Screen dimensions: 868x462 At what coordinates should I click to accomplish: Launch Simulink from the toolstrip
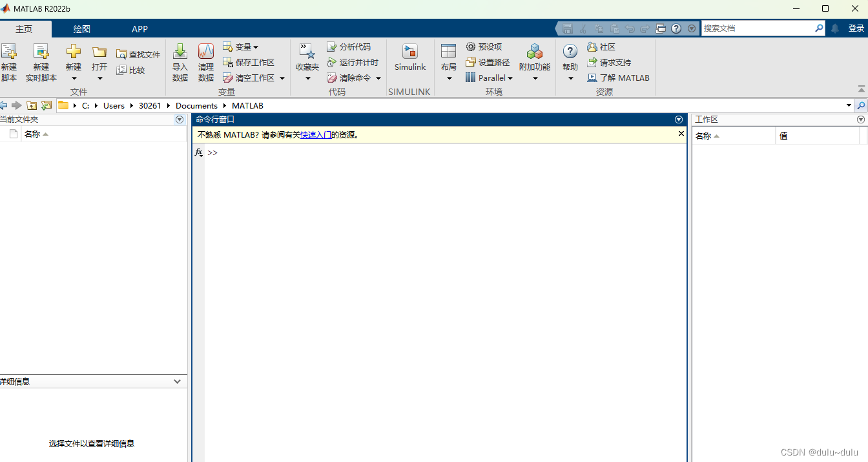[410, 58]
